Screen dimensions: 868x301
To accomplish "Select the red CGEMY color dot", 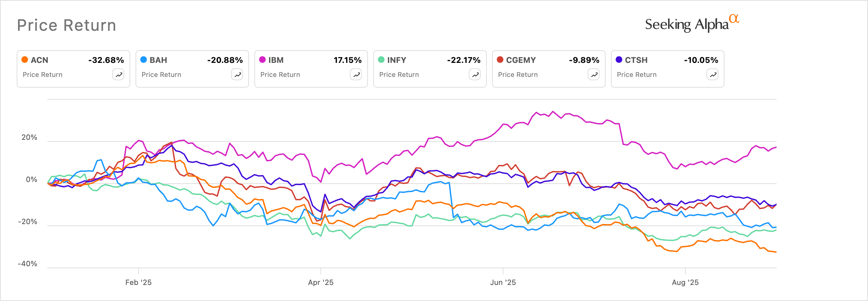I will [500, 60].
